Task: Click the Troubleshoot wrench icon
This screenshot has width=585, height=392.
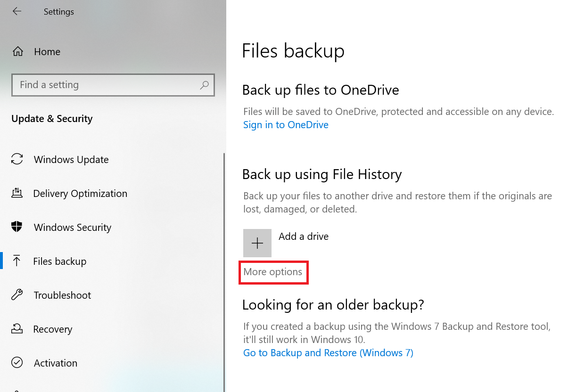Action: click(x=17, y=295)
